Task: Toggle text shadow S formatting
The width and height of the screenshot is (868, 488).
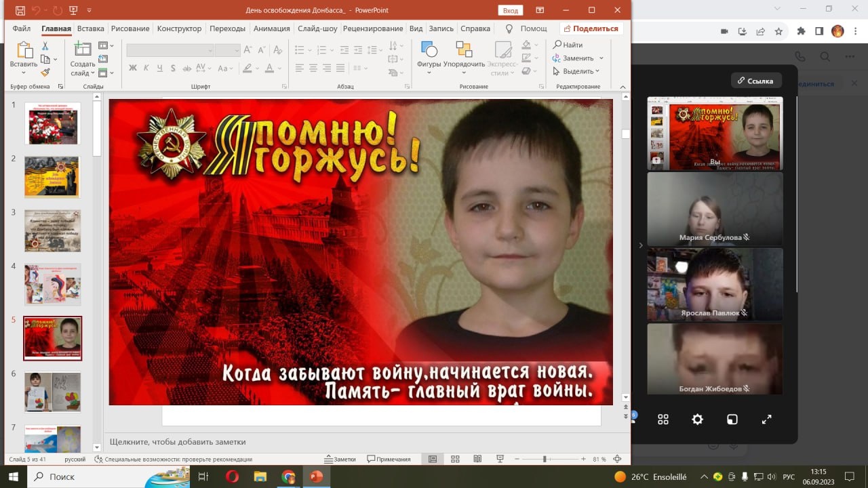Action: (174, 68)
